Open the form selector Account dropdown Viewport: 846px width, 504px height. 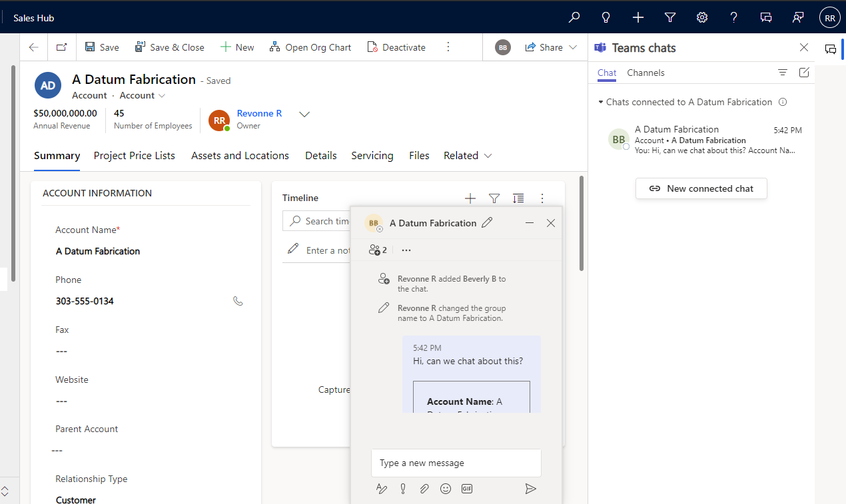143,96
